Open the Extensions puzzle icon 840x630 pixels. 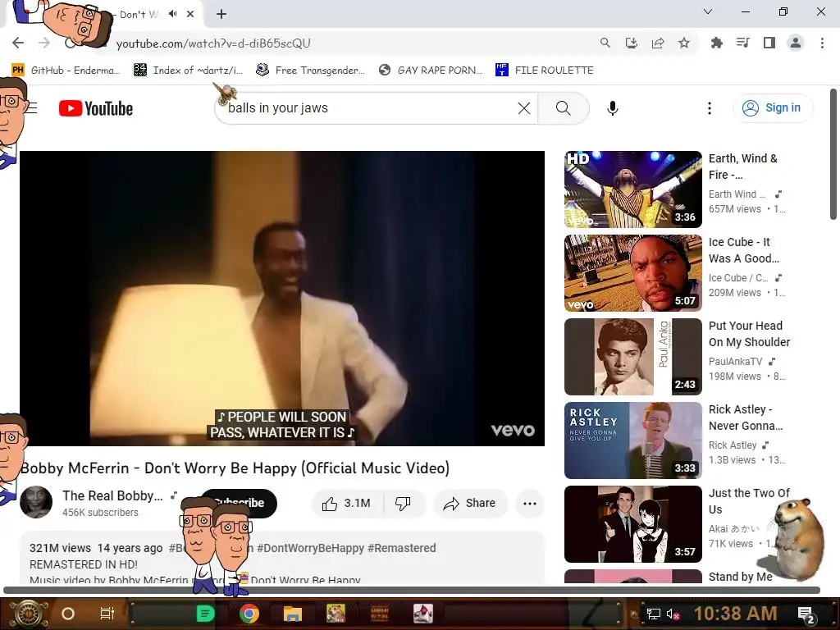716,43
